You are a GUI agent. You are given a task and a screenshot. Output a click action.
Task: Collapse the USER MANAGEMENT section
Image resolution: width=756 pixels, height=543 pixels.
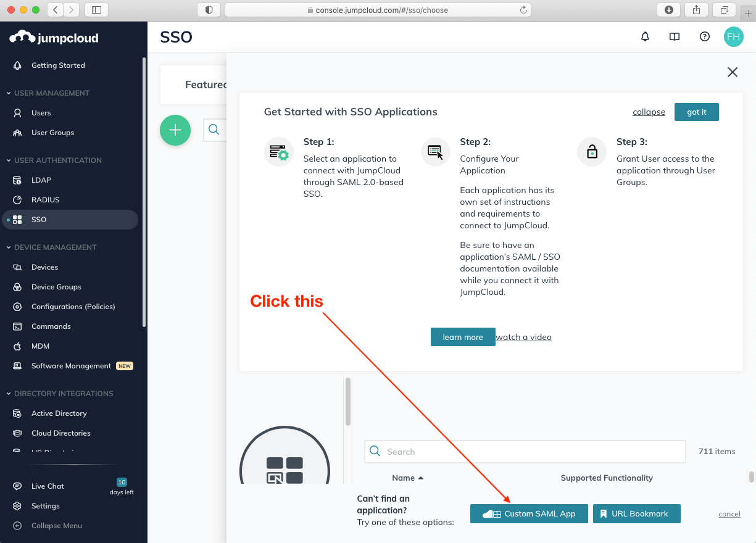pos(9,93)
